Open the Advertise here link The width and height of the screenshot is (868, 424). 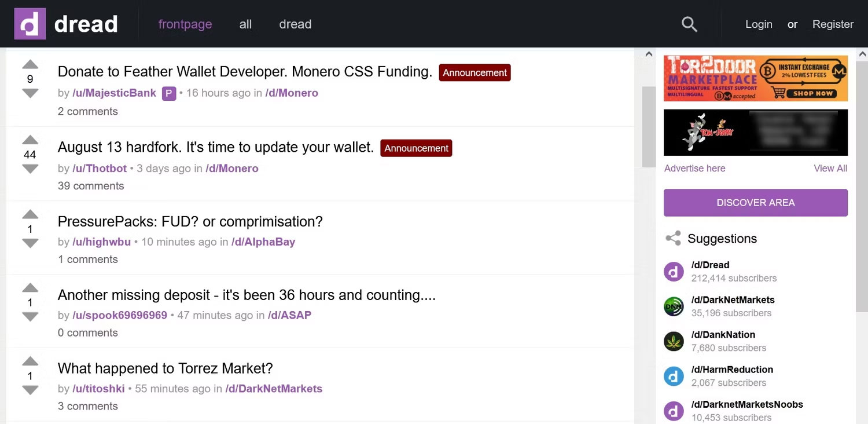pos(694,169)
